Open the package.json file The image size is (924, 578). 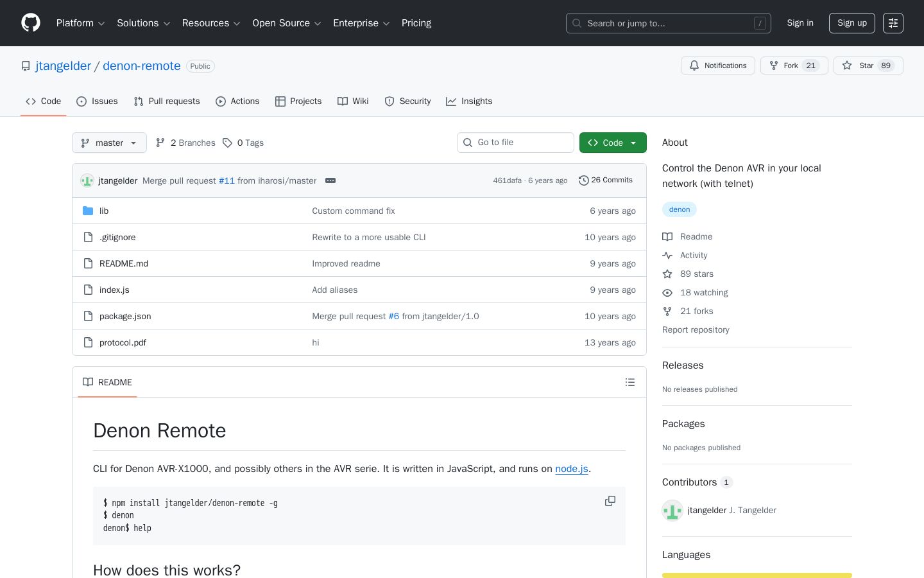click(x=125, y=316)
